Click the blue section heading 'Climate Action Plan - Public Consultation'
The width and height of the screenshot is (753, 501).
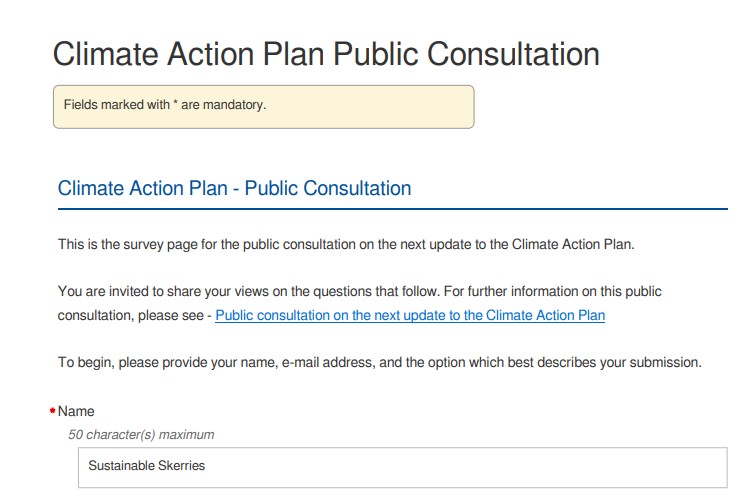234,188
